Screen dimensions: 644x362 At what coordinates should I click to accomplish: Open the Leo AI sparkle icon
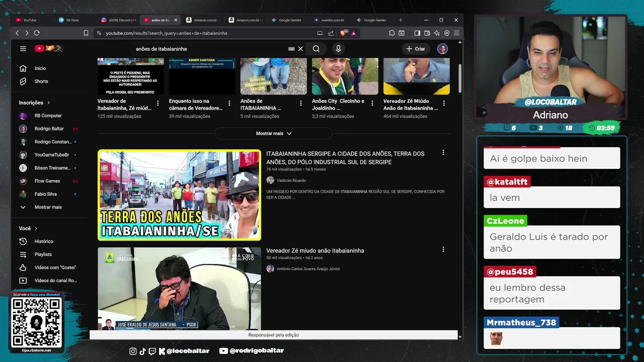437,33
